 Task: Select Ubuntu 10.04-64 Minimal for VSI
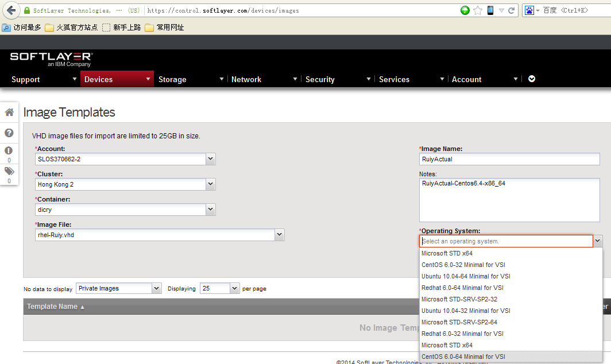(511, 276)
